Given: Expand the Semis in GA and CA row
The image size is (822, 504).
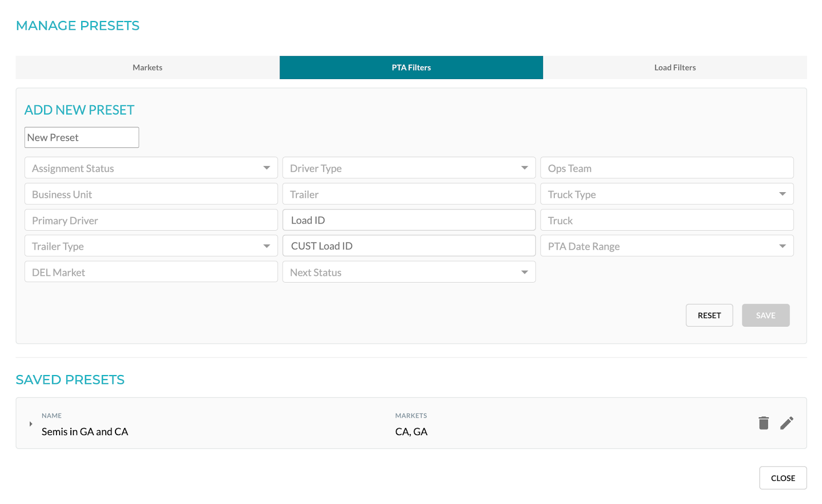Looking at the screenshot, I should (x=31, y=424).
